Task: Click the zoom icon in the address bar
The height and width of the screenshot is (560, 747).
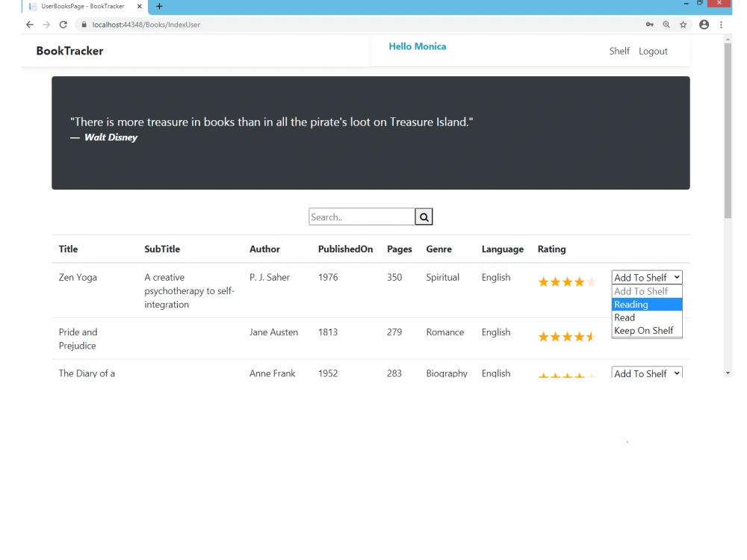Action: (x=666, y=24)
